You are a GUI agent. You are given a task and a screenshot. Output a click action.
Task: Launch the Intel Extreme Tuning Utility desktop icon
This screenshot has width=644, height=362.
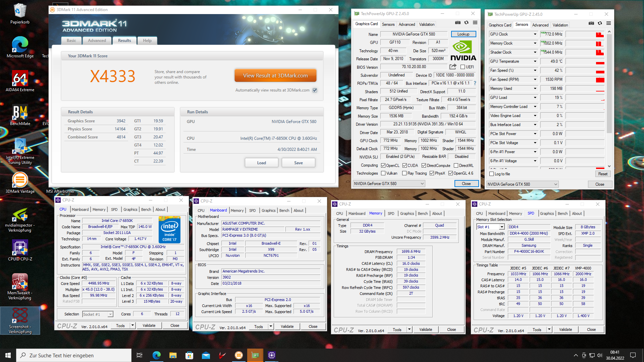[20, 151]
